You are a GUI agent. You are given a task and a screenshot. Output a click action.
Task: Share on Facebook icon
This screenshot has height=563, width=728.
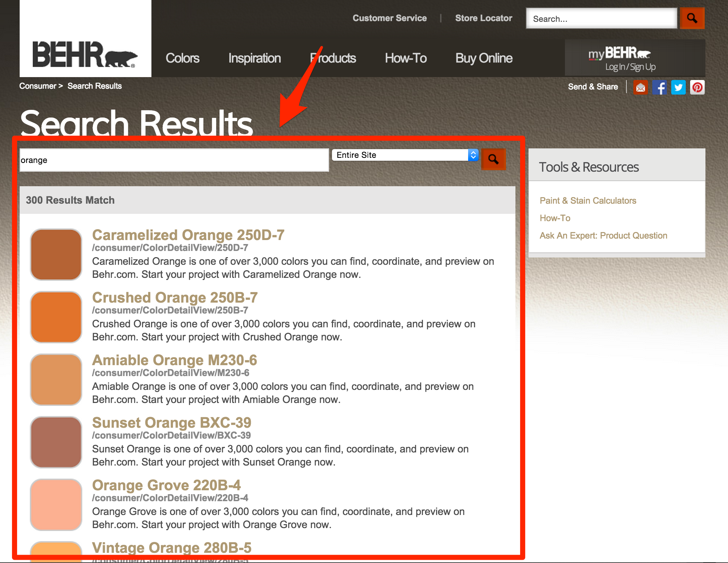tap(659, 87)
